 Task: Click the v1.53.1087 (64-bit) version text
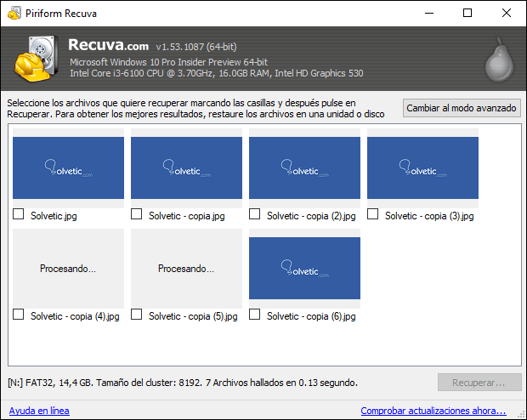[196, 47]
